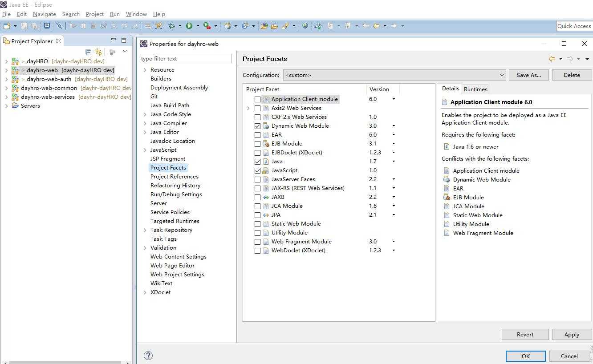Expand the Validation properties node

click(x=145, y=248)
